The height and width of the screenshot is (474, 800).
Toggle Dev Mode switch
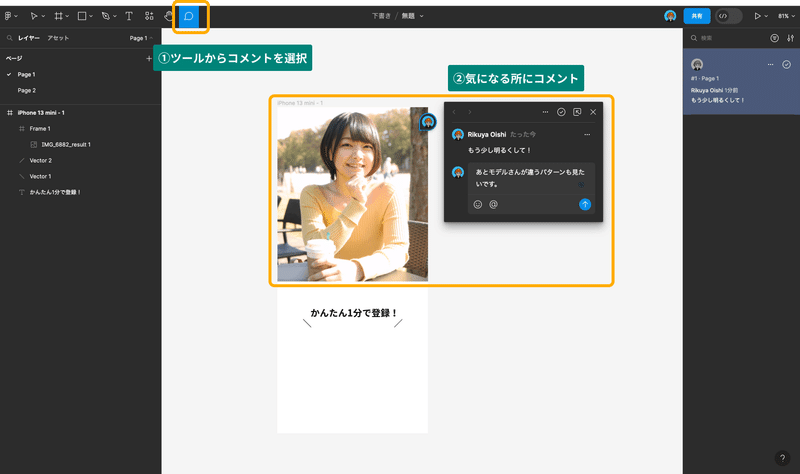(x=729, y=16)
